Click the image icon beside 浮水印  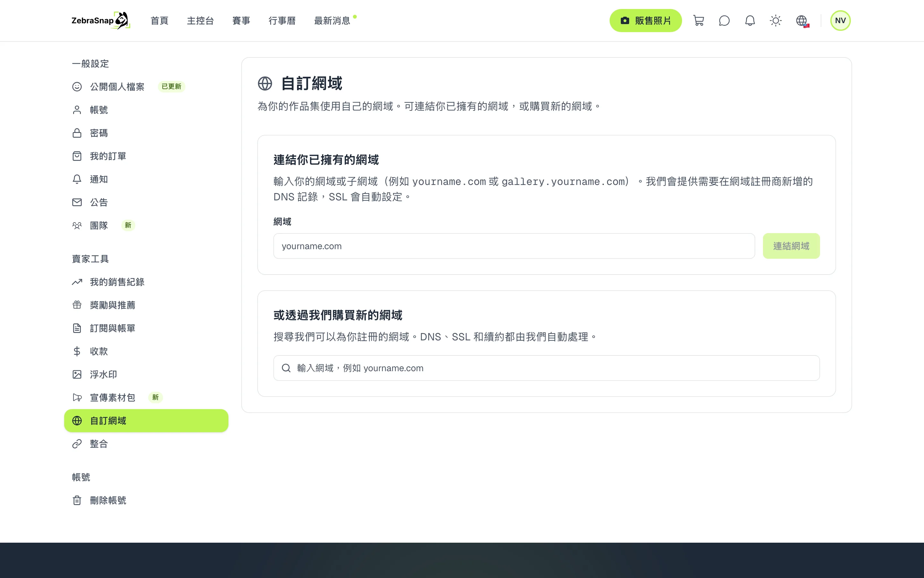click(77, 375)
